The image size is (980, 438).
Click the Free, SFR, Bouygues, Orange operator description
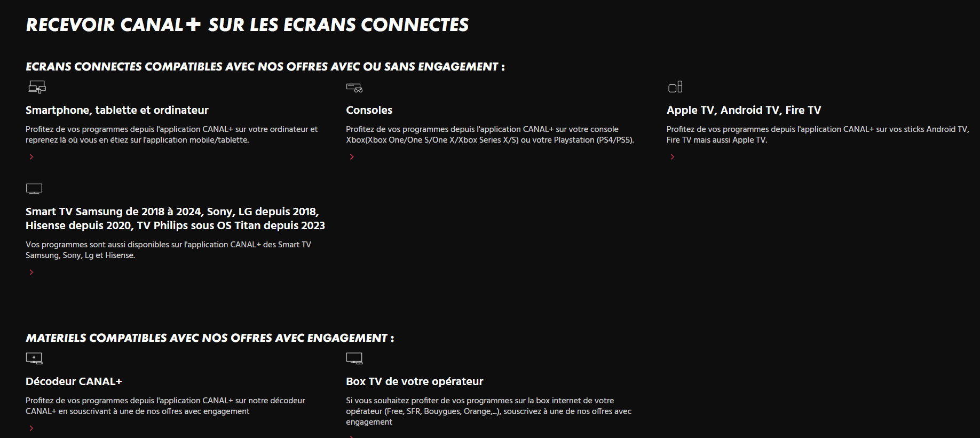tap(488, 411)
